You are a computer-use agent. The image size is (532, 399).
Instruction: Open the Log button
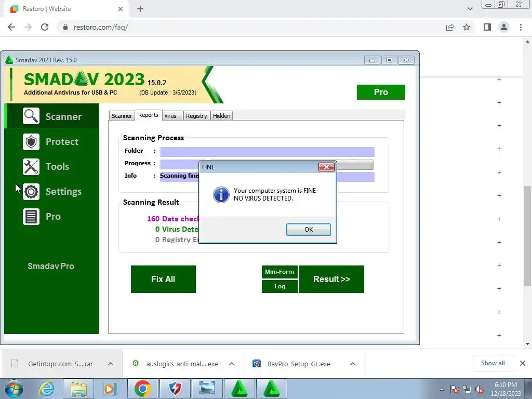click(x=280, y=286)
